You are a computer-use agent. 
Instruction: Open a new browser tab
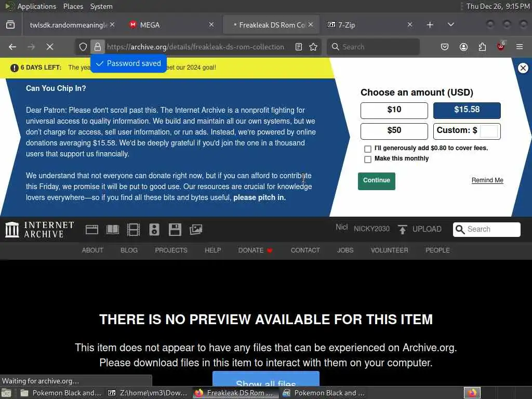tap(430, 25)
